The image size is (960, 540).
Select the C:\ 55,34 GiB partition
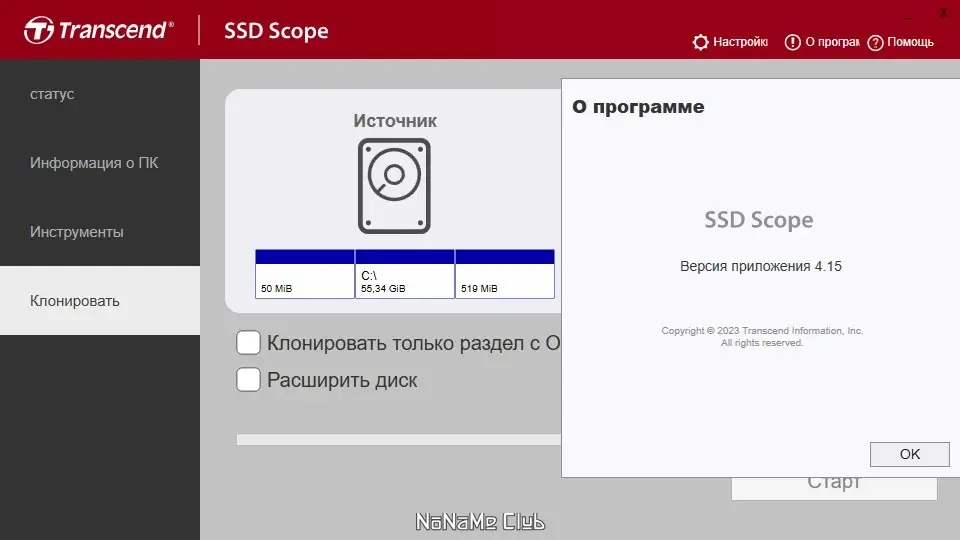[405, 274]
